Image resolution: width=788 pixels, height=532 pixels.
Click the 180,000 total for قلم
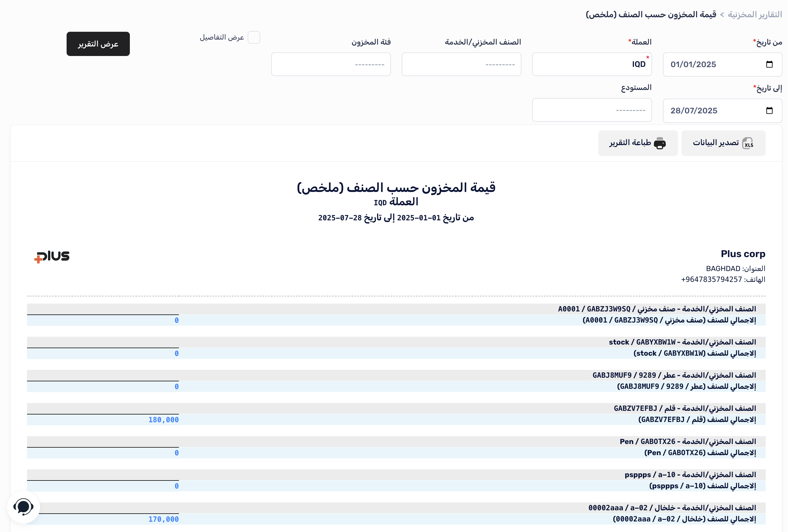(x=164, y=420)
